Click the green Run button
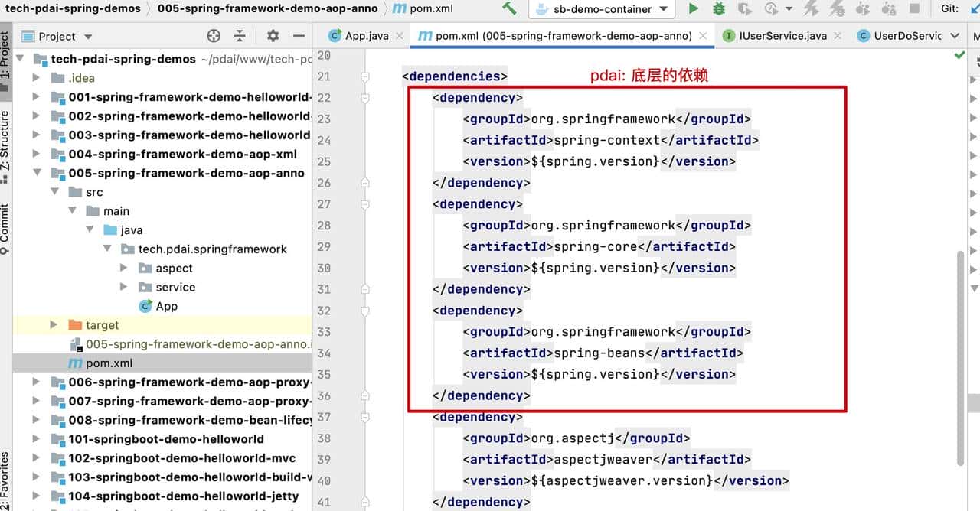Image resolution: width=980 pixels, height=511 pixels. pyautogui.click(x=694, y=9)
